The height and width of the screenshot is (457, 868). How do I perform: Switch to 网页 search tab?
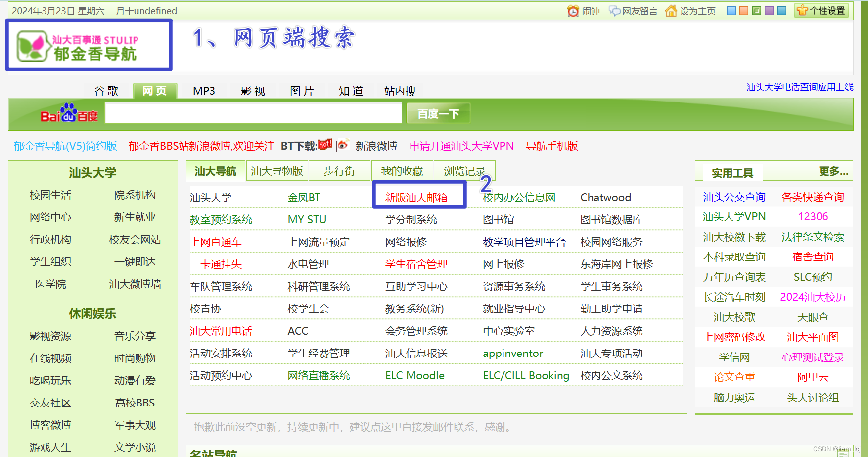[155, 91]
